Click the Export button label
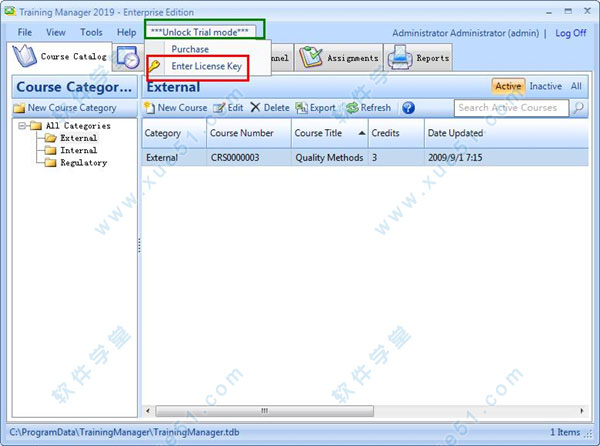 pos(323,108)
